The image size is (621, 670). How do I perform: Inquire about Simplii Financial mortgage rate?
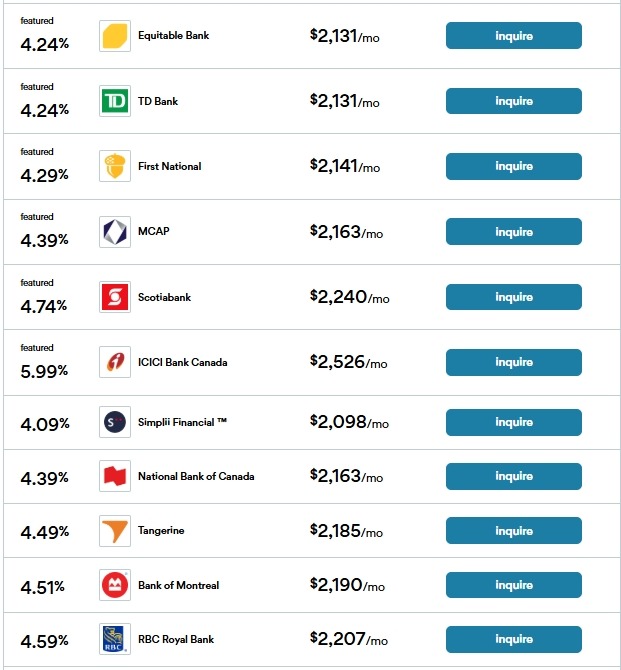[513, 422]
